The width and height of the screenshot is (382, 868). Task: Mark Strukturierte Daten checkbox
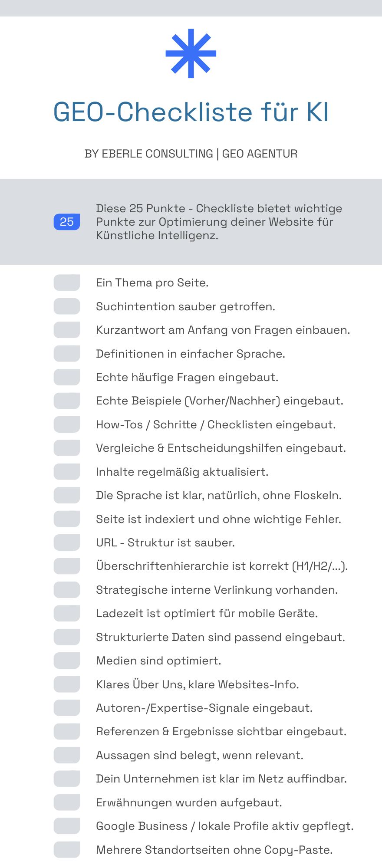point(67,637)
